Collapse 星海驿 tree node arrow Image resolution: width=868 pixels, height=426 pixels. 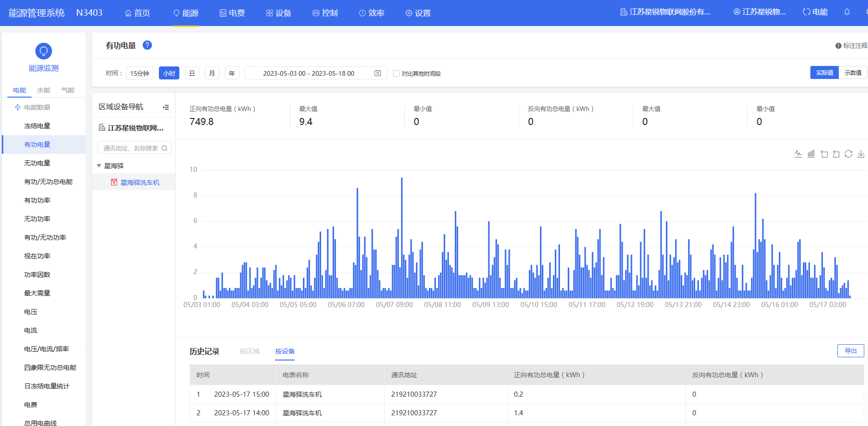[99, 166]
